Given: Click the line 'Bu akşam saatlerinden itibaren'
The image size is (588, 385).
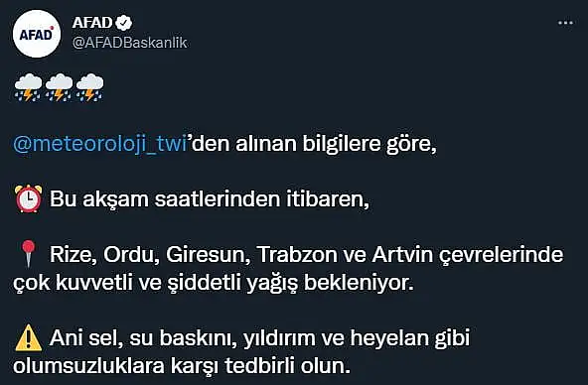Looking at the screenshot, I should click(210, 198).
